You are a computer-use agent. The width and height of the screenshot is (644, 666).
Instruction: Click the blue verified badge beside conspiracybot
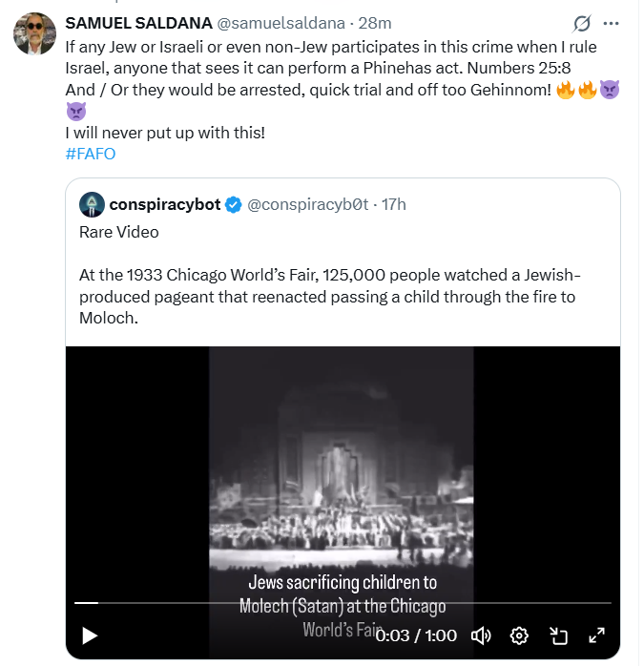point(232,205)
